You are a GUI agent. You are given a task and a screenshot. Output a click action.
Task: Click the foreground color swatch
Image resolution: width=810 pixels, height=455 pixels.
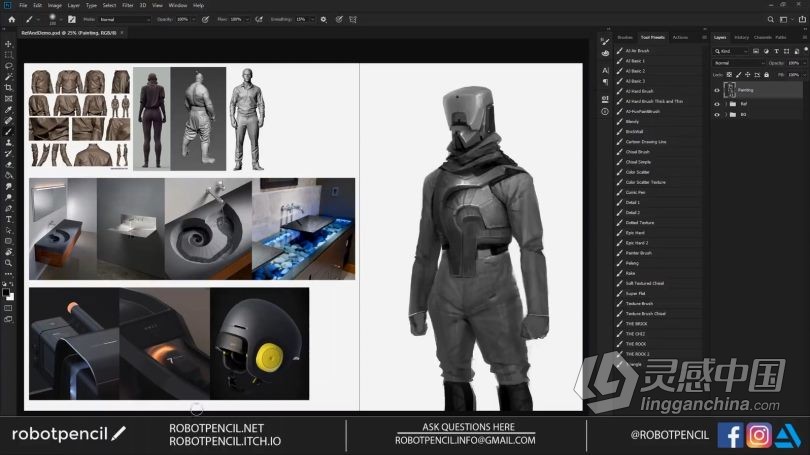[6, 293]
